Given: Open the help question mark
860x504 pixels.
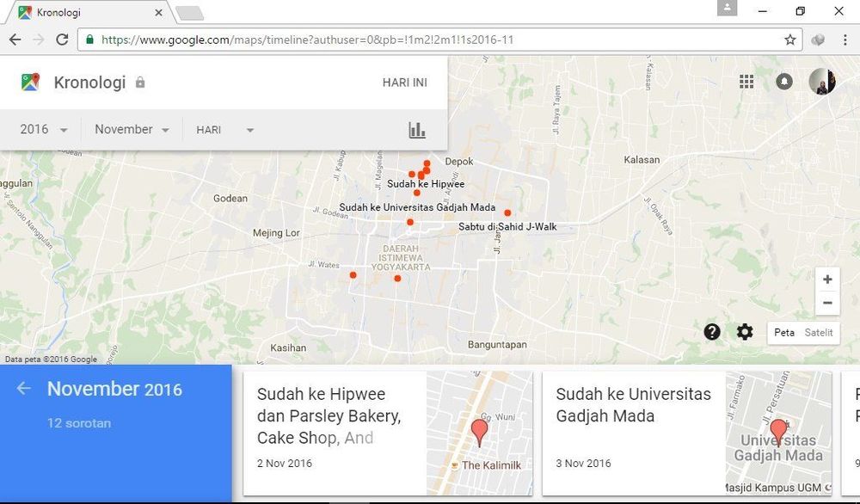Looking at the screenshot, I should 712,332.
